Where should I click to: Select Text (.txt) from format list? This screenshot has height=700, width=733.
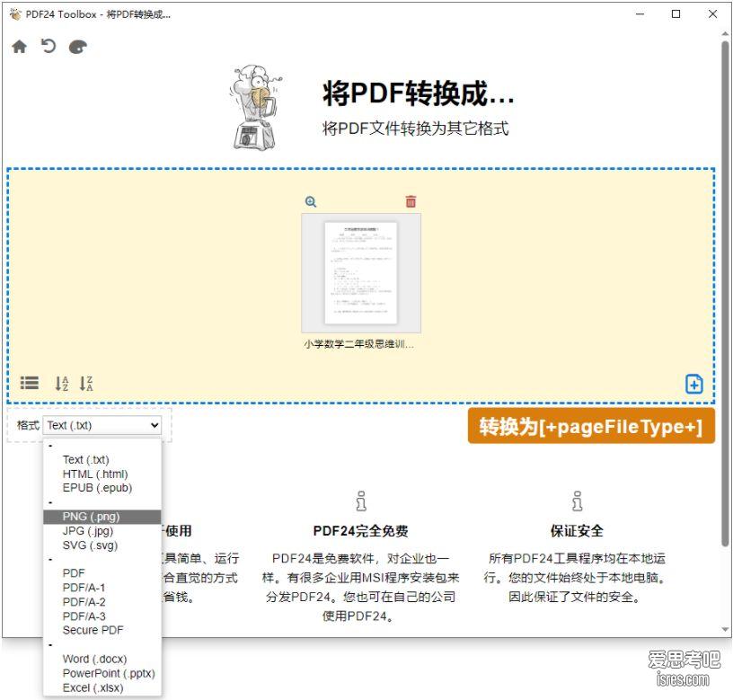click(x=102, y=460)
